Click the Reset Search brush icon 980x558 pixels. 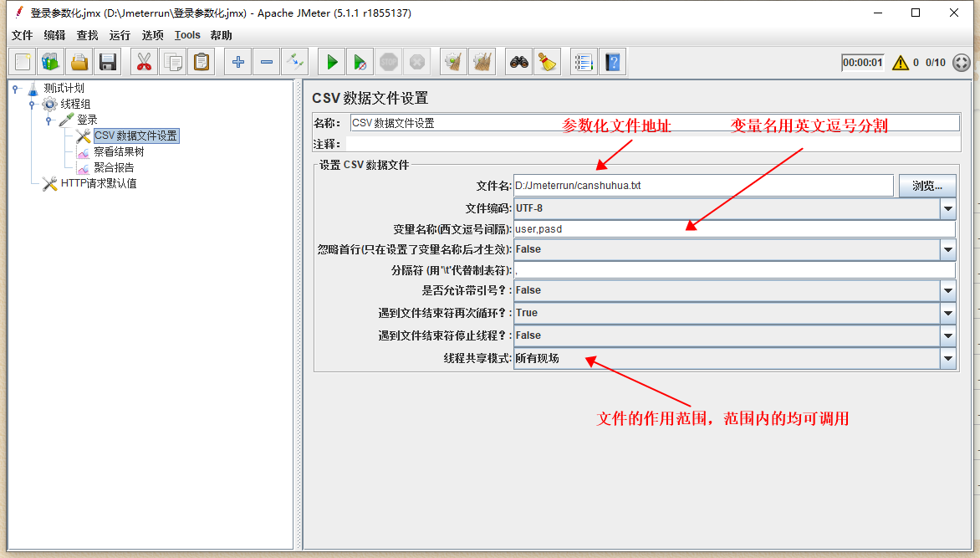(x=548, y=62)
